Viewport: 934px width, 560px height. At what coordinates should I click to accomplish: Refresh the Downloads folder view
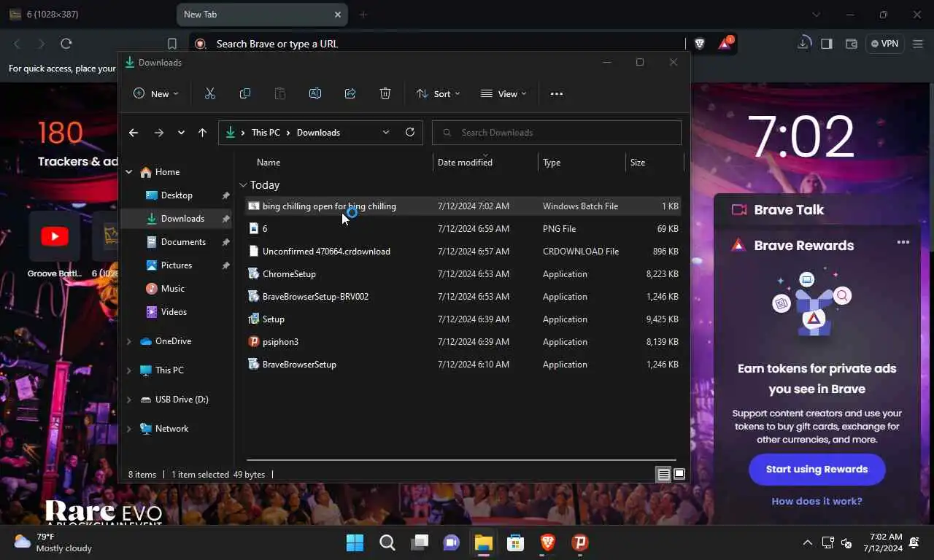click(x=410, y=132)
